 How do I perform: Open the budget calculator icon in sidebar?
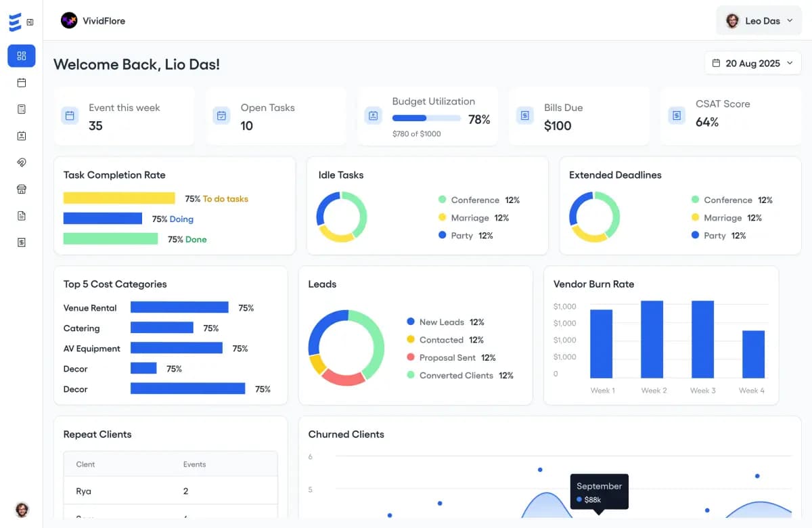pos(21,108)
